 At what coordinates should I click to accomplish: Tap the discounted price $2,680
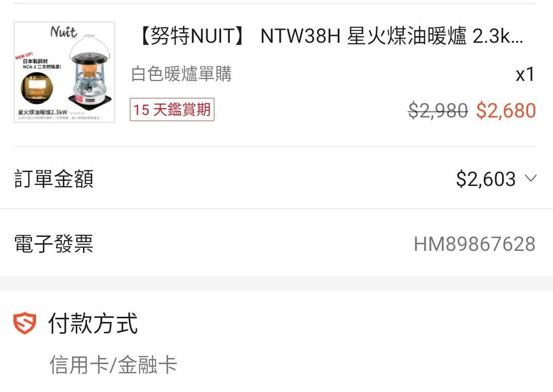point(506,111)
